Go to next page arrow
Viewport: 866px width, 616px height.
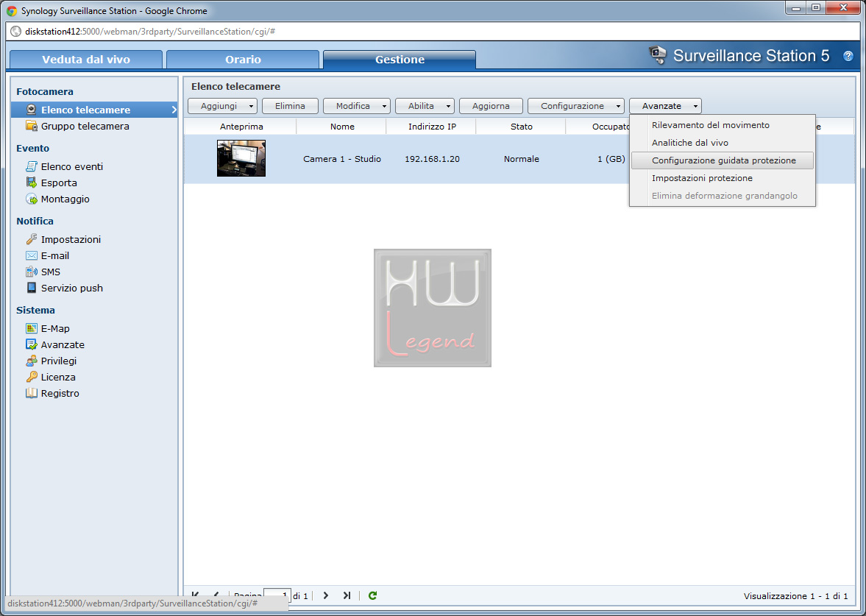point(325,595)
